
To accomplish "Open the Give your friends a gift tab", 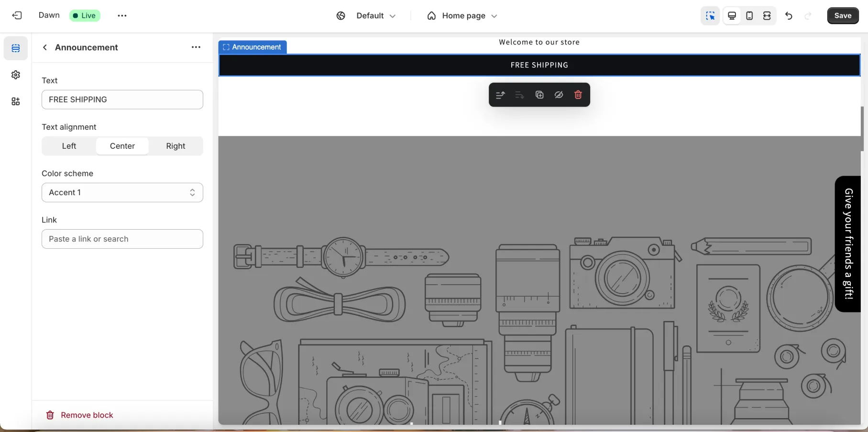I will pyautogui.click(x=848, y=244).
